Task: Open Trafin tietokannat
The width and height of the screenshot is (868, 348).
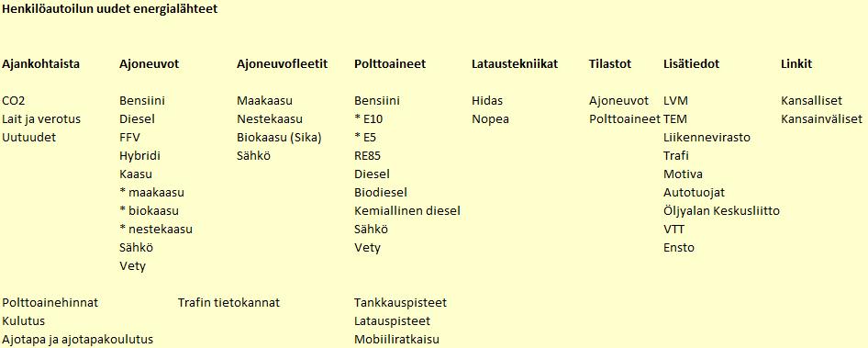Action: pos(229,303)
